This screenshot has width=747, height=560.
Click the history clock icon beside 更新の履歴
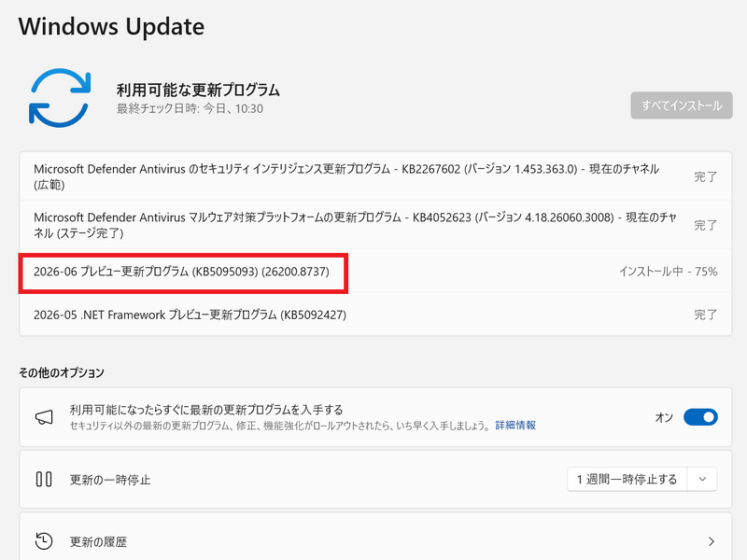[x=44, y=541]
